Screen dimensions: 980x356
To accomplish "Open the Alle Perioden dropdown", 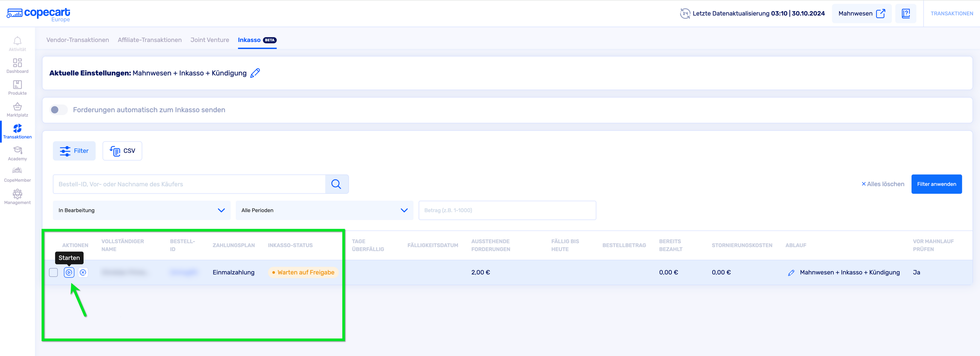I will coord(324,211).
